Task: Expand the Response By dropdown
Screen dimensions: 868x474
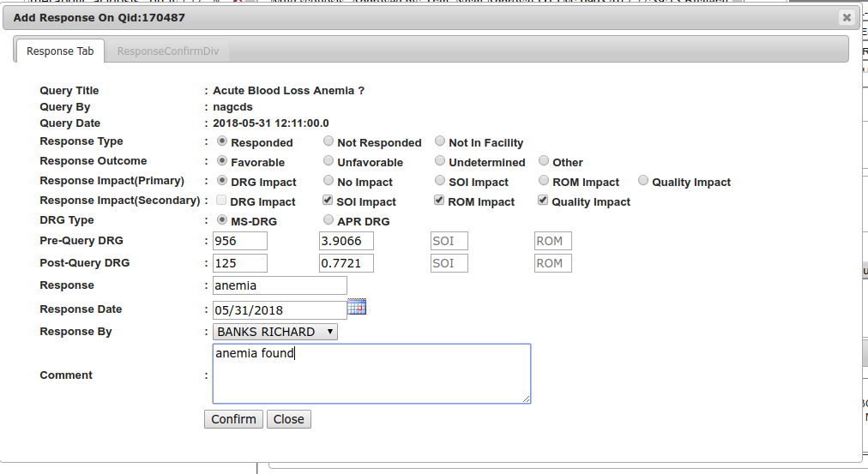Action: coord(274,332)
